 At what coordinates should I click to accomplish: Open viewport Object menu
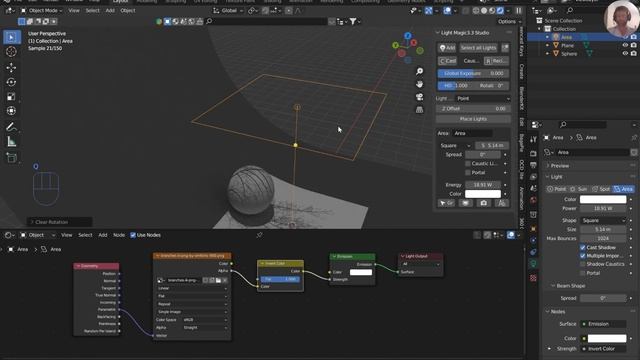(127, 11)
